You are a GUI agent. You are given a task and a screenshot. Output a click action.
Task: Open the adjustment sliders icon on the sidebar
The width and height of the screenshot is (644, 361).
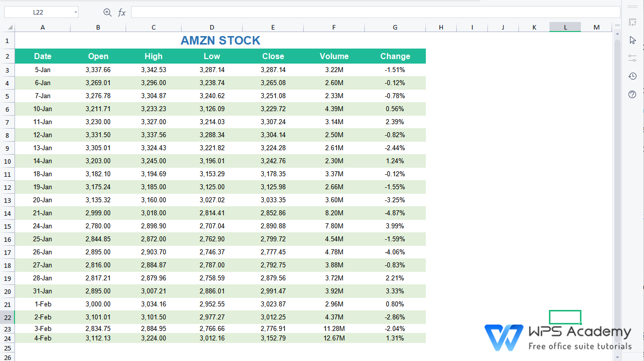632,58
